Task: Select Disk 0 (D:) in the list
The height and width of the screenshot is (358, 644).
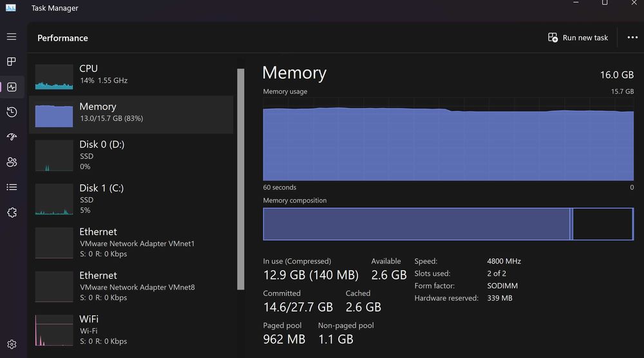Action: pos(131,155)
